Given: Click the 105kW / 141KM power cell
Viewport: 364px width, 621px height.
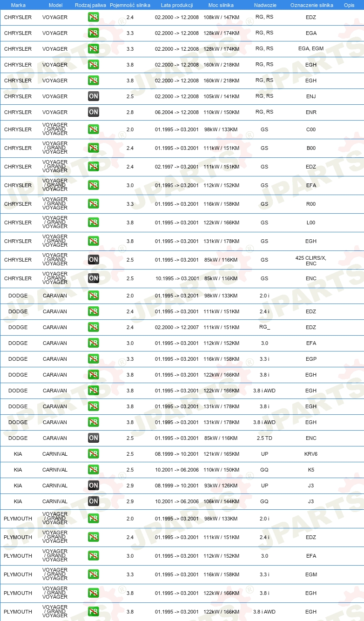Looking at the screenshot, I should pyautogui.click(x=222, y=96).
